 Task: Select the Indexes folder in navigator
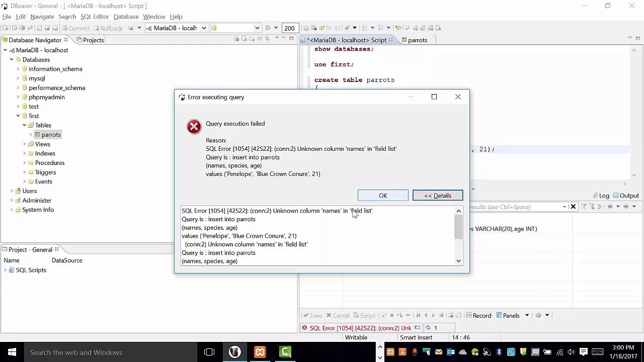click(45, 153)
